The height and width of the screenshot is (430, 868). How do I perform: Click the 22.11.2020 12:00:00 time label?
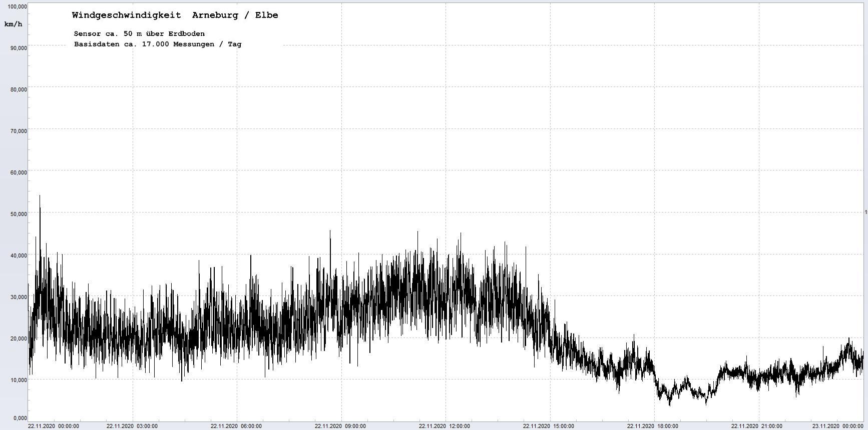(445, 426)
